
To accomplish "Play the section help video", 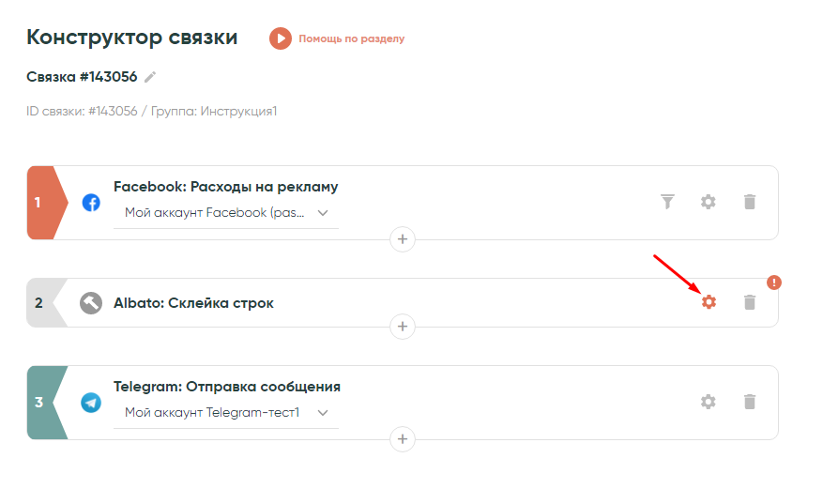I will tap(280, 38).
